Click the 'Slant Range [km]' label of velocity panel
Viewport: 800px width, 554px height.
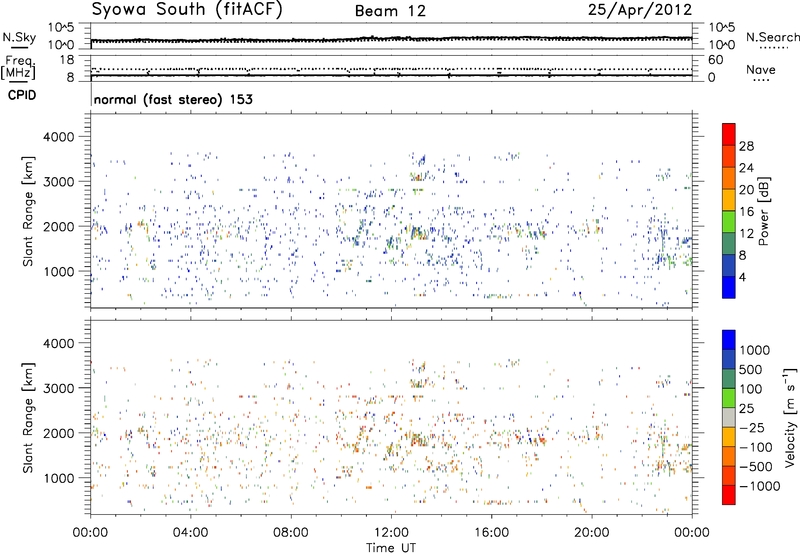click(x=29, y=417)
